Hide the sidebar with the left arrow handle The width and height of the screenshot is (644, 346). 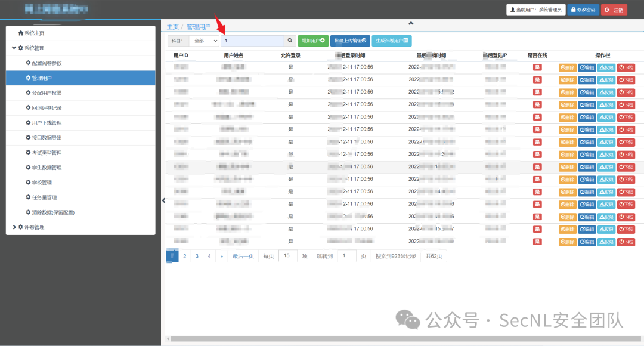[164, 200]
